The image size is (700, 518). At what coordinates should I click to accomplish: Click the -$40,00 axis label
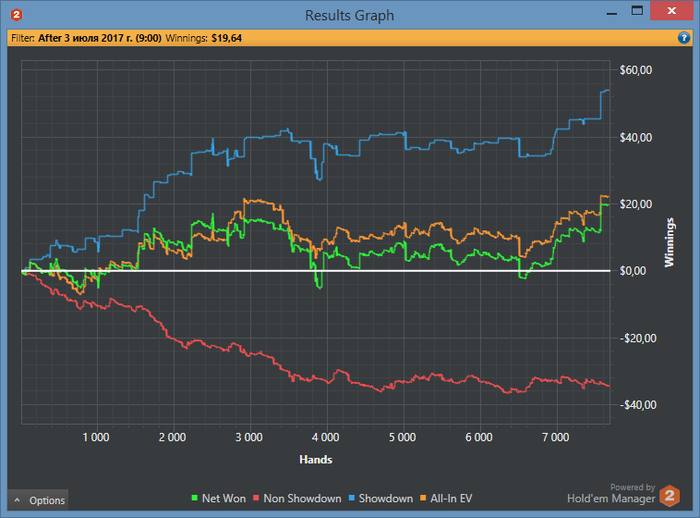tap(638, 405)
